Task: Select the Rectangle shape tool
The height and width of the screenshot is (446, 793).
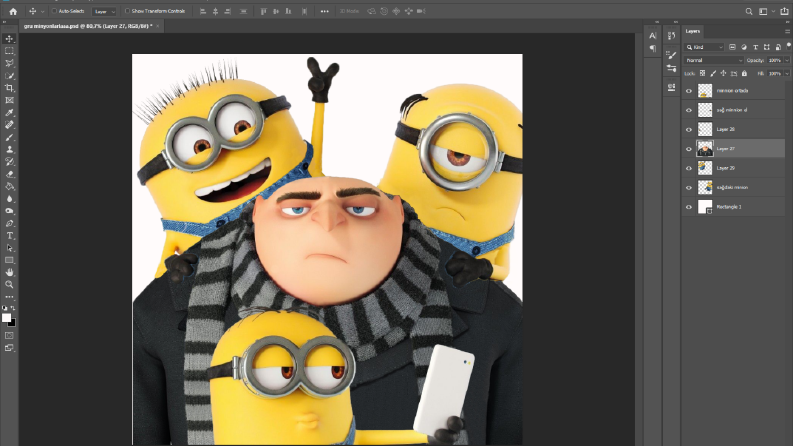Action: (9, 260)
